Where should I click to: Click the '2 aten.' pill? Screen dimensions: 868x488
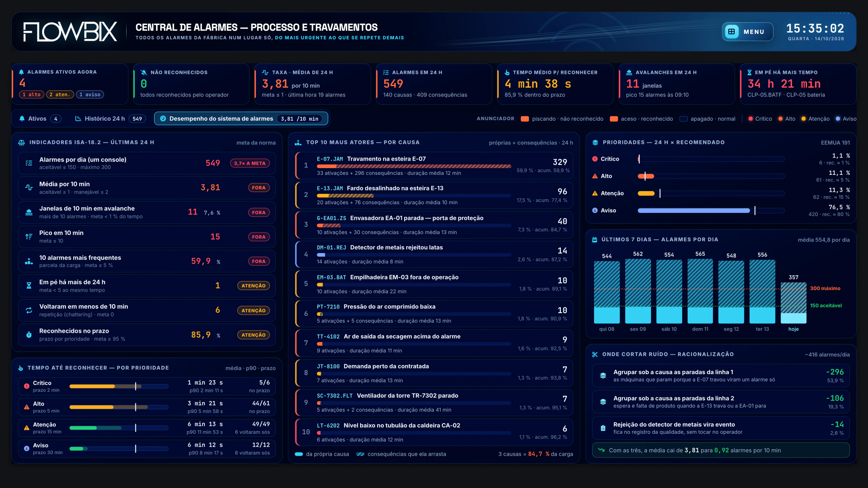60,95
